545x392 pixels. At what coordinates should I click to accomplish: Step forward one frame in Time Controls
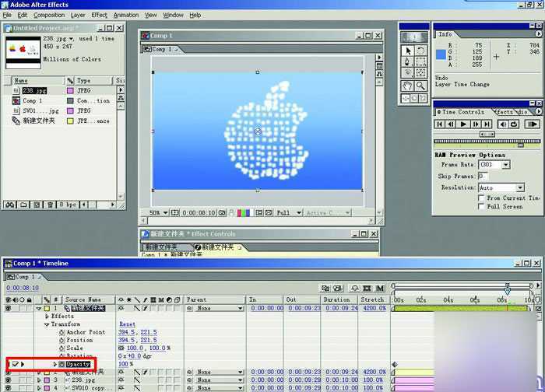coord(475,124)
